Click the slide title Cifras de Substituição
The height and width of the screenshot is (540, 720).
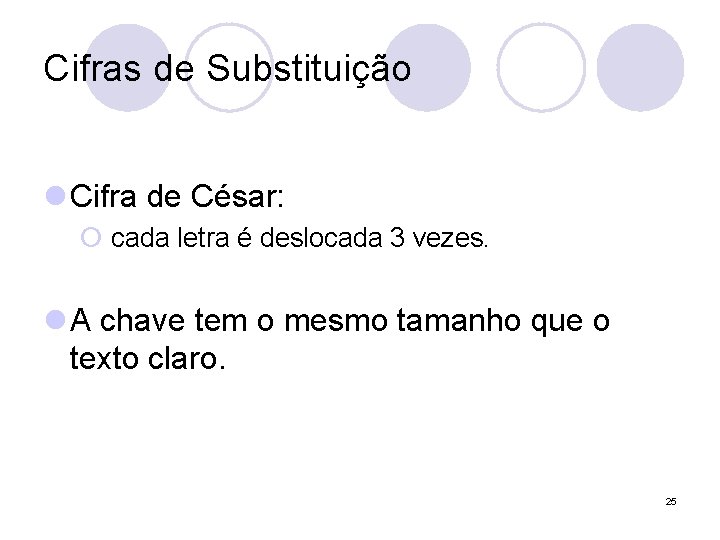[x=227, y=69]
